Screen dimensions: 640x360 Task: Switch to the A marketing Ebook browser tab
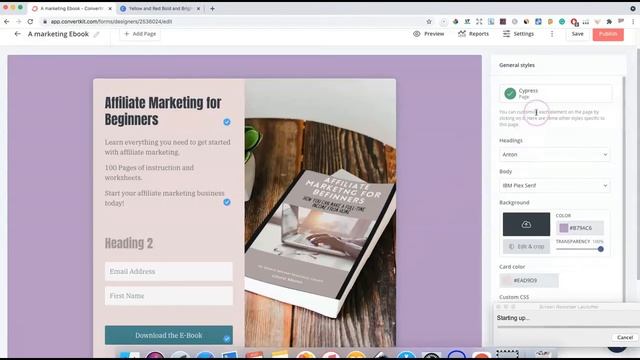click(x=71, y=8)
